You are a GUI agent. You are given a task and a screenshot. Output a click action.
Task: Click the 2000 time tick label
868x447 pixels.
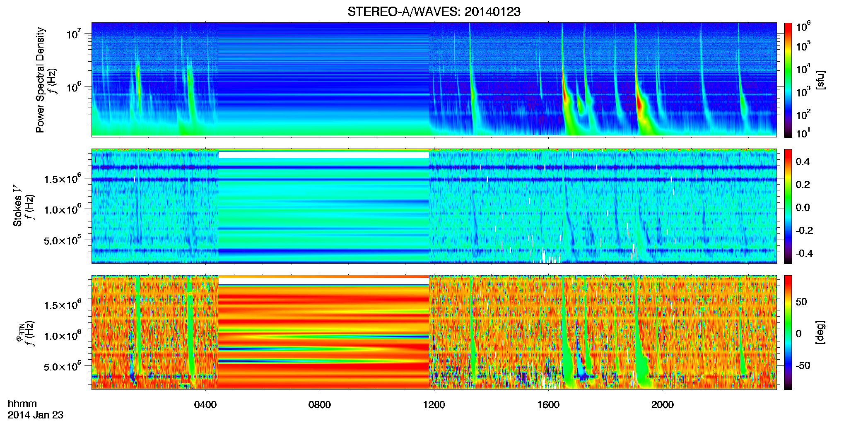663,405
